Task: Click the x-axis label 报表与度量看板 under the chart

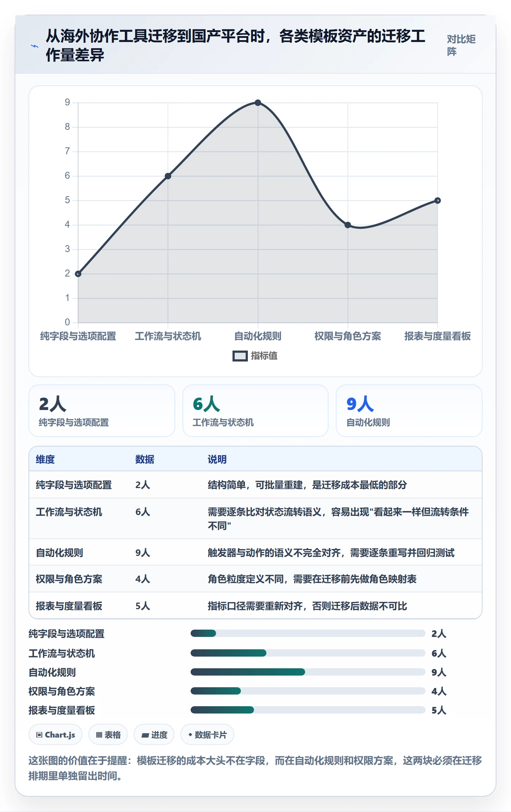Action: point(438,336)
